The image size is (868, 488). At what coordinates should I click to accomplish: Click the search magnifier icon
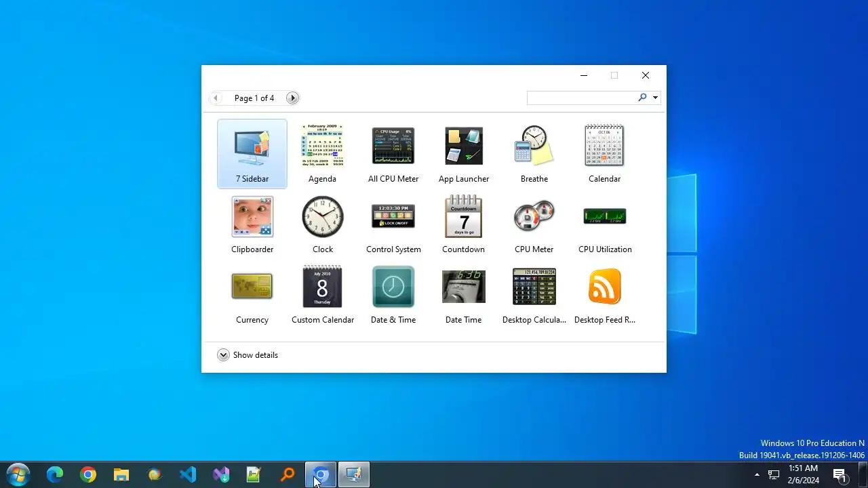pos(642,98)
